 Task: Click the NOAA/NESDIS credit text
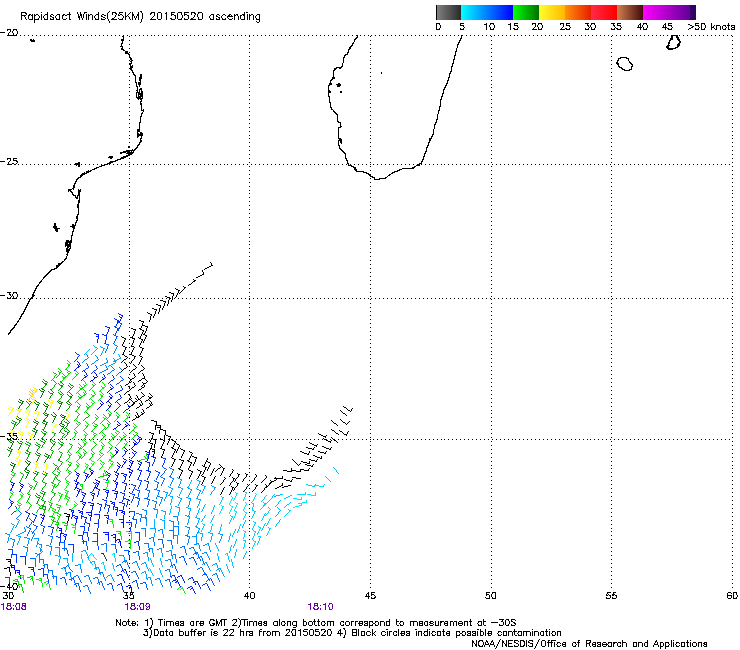pyautogui.click(x=589, y=644)
